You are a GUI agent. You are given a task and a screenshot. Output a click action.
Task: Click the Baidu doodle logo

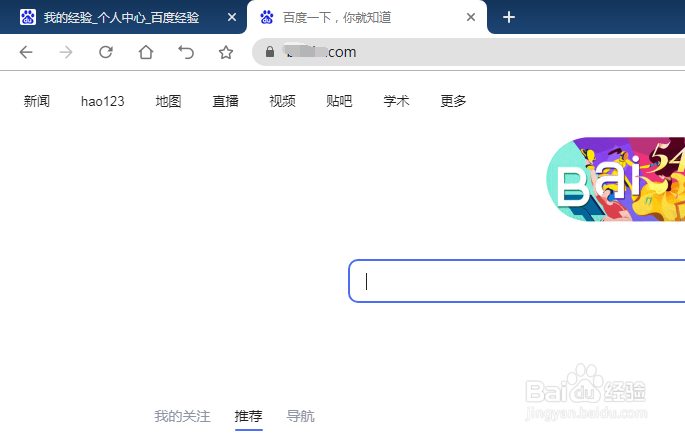point(616,179)
